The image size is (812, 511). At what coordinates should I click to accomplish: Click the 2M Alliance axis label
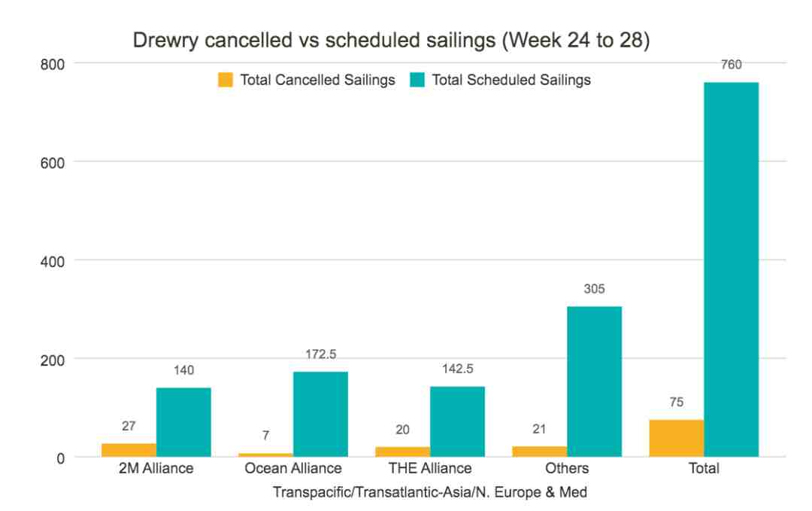pos(156,469)
